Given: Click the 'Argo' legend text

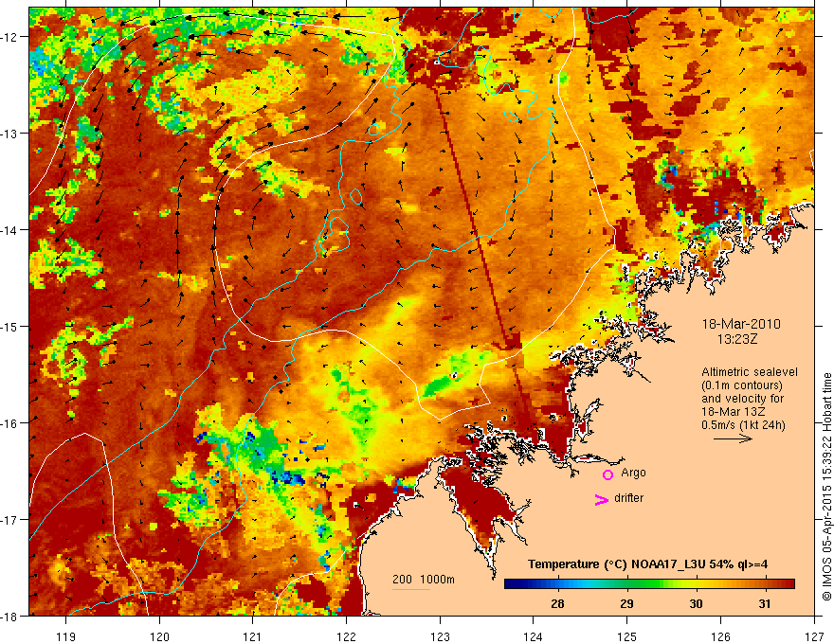Looking at the screenshot, I should [633, 473].
